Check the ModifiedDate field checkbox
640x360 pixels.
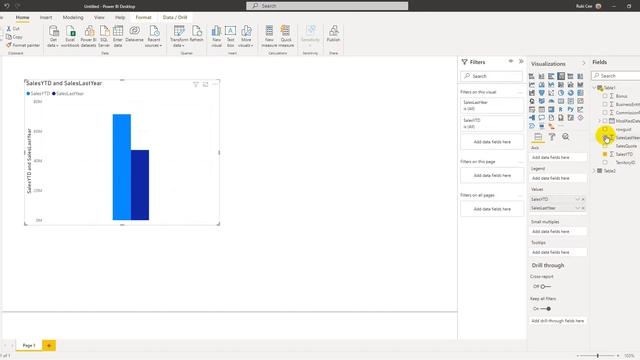coord(605,121)
